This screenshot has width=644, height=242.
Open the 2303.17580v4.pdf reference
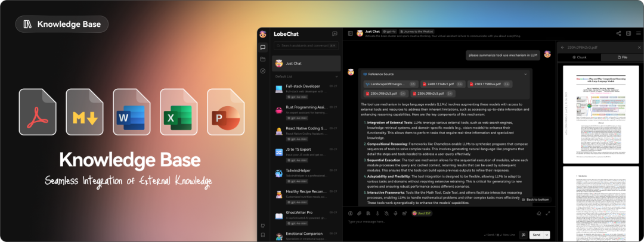[490, 84]
